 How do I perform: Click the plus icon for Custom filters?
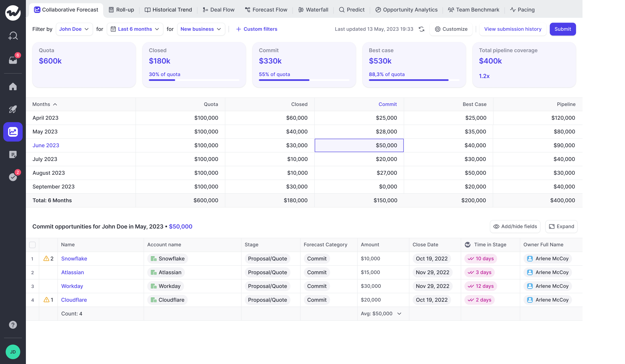pos(238,29)
